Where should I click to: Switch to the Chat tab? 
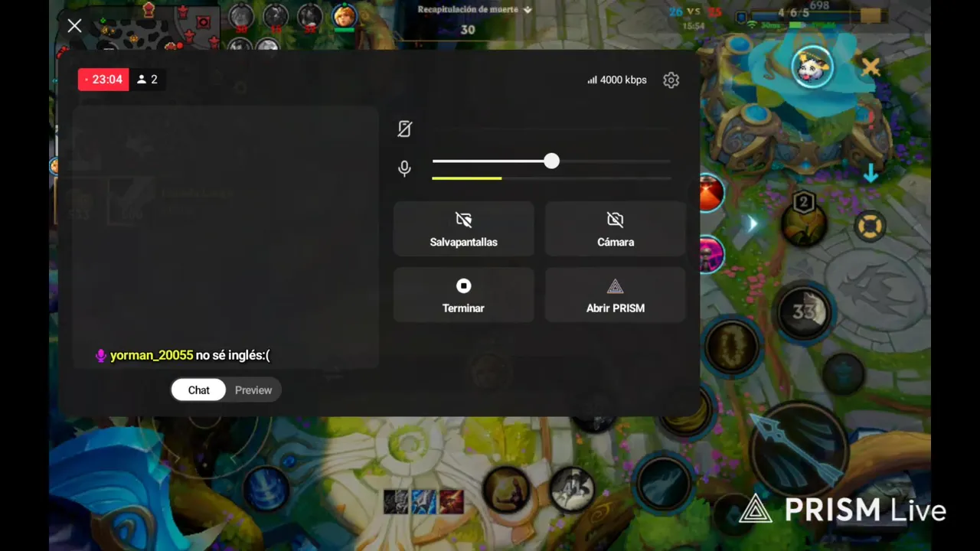198,390
